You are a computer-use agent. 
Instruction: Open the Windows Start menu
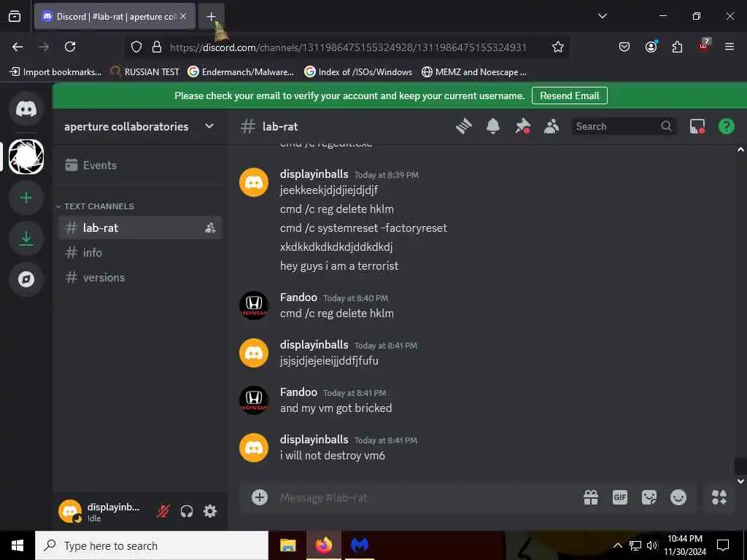point(18,545)
